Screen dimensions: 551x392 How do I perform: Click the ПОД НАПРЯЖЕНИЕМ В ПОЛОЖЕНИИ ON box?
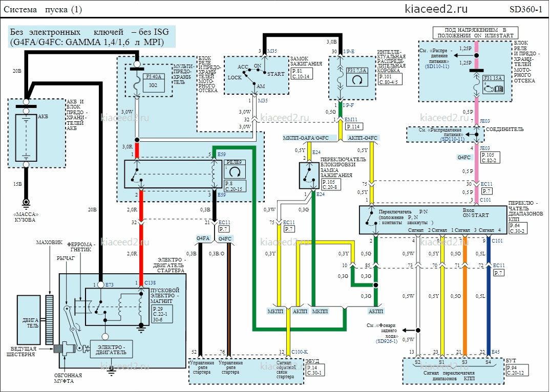pos(475,33)
